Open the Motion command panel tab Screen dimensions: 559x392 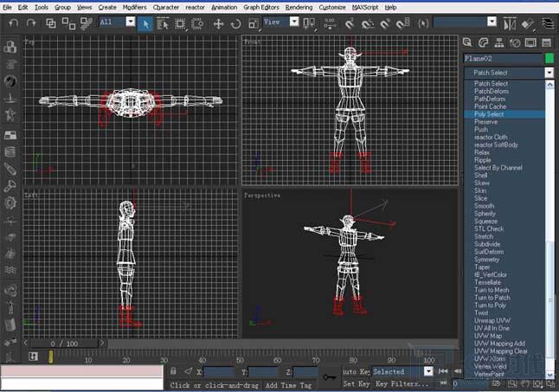(x=515, y=42)
